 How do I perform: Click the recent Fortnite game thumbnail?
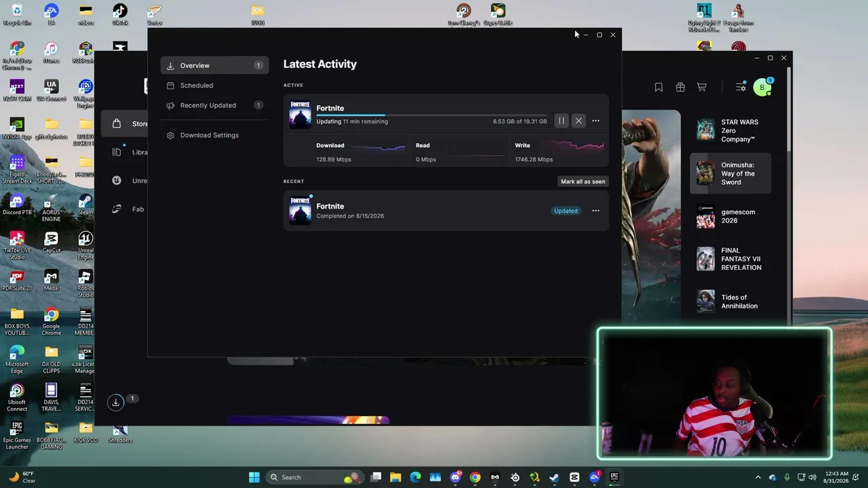tap(300, 211)
